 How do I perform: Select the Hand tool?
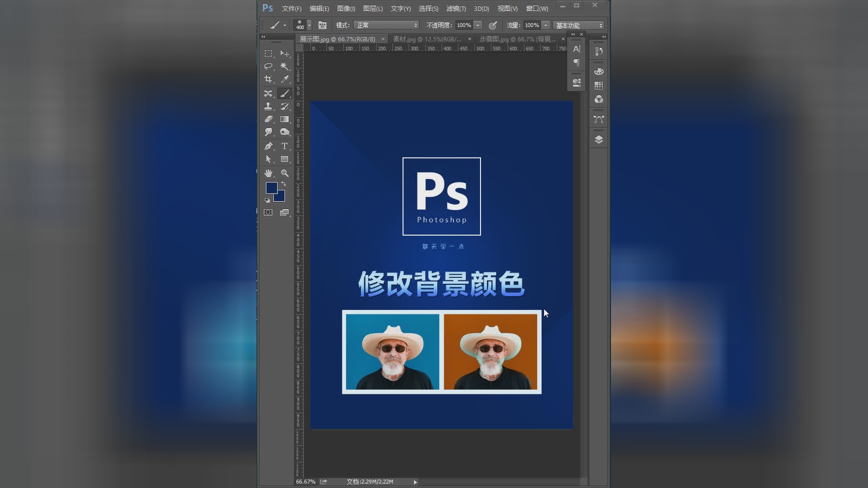tap(268, 173)
